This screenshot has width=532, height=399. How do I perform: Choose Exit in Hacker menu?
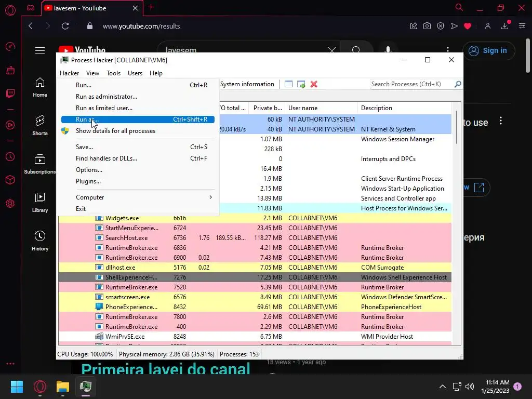point(138,209)
